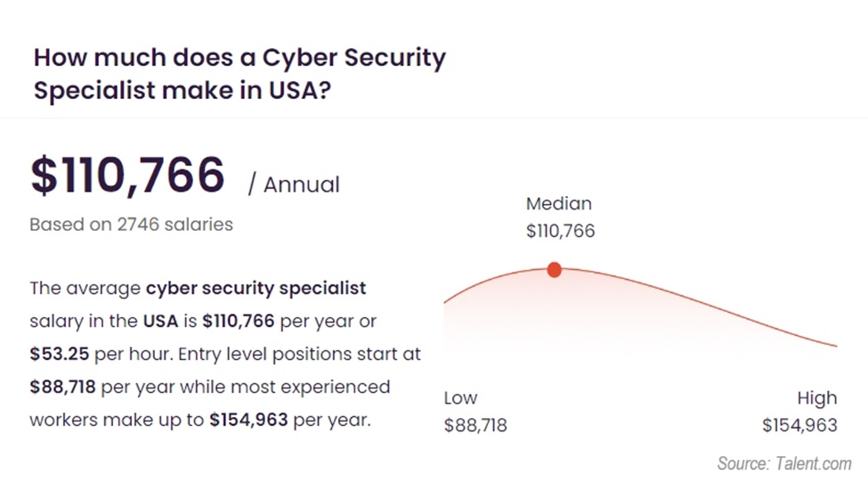Click the page heading about Cyber Security Specialist
This screenshot has height=483, width=868.
click(239, 74)
